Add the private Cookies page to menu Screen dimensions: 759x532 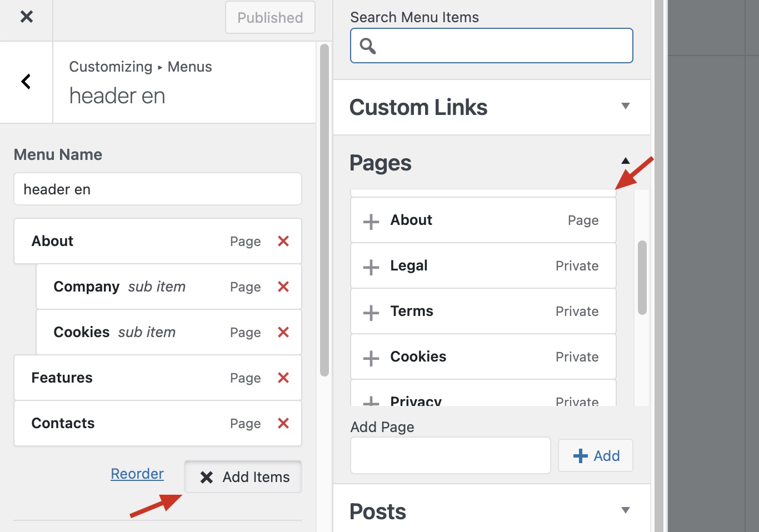(371, 358)
